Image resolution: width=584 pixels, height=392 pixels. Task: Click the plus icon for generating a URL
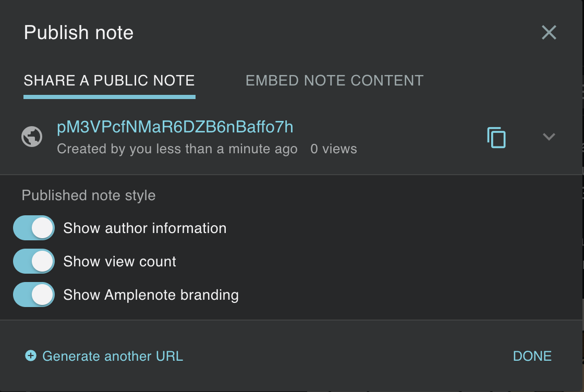pos(31,356)
